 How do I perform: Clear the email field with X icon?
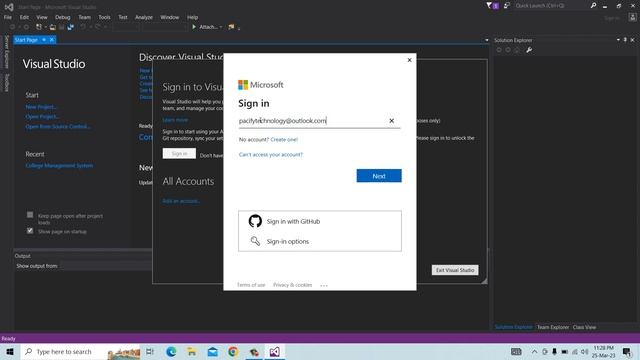[391, 121]
